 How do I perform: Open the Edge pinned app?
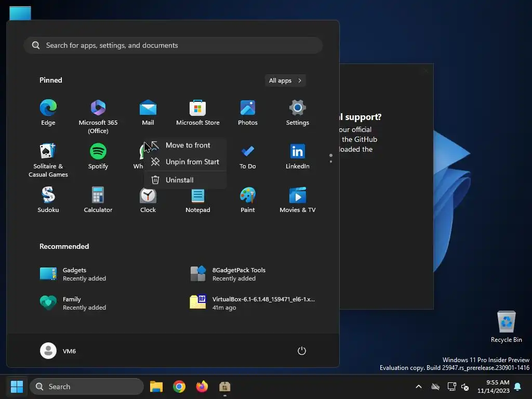click(48, 113)
